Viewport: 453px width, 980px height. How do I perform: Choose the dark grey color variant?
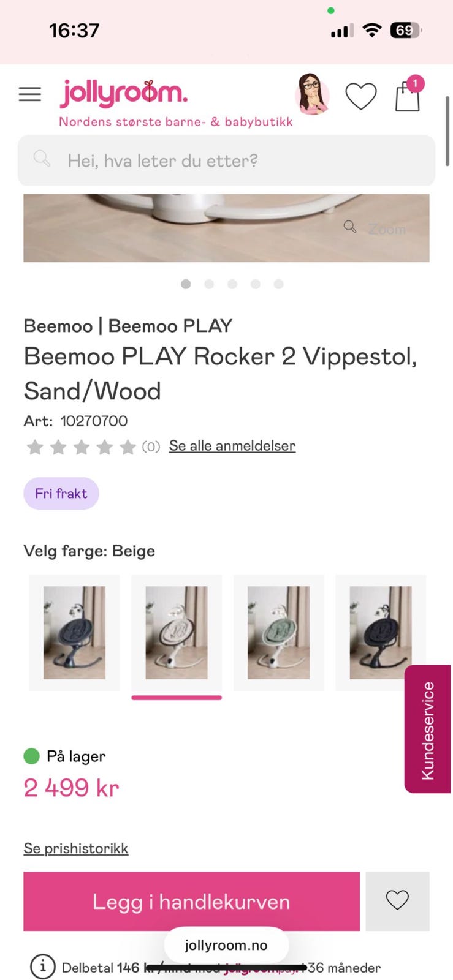click(74, 633)
